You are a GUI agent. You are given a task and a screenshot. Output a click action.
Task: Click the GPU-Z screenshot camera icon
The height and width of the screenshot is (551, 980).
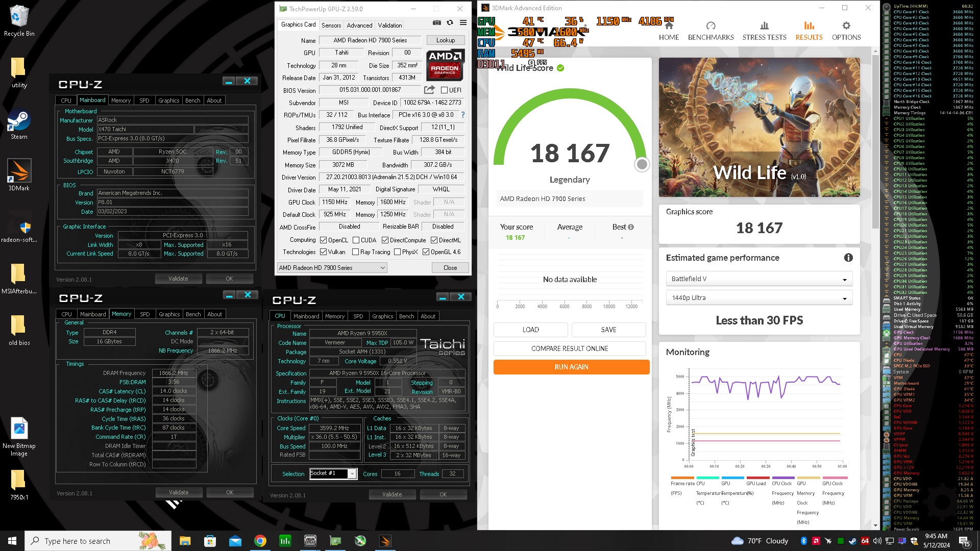tap(437, 22)
